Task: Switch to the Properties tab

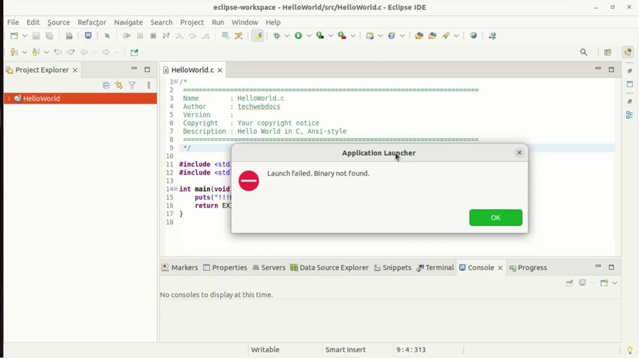Action: click(x=225, y=268)
